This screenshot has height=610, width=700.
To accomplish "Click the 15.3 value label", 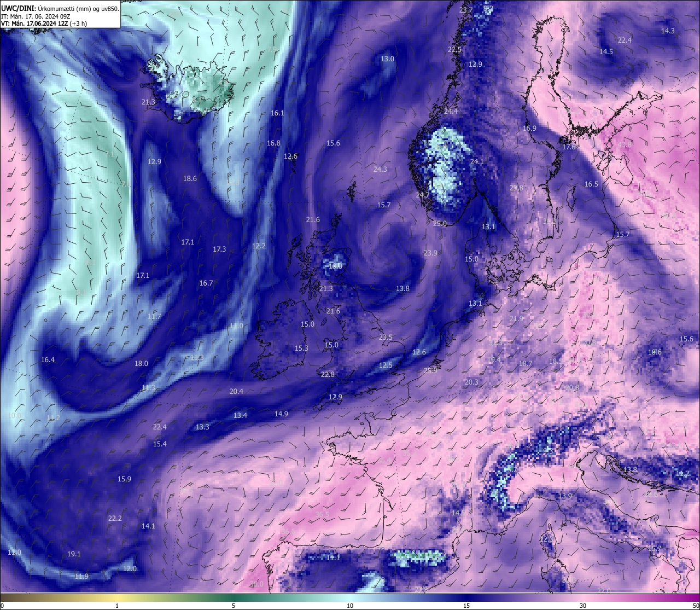I will coord(301,348).
